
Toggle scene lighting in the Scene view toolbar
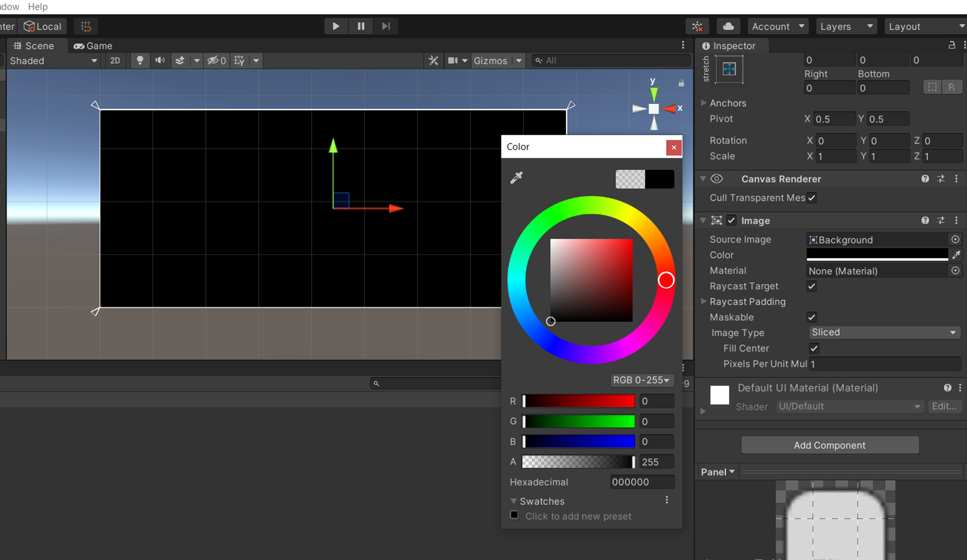[x=140, y=60]
